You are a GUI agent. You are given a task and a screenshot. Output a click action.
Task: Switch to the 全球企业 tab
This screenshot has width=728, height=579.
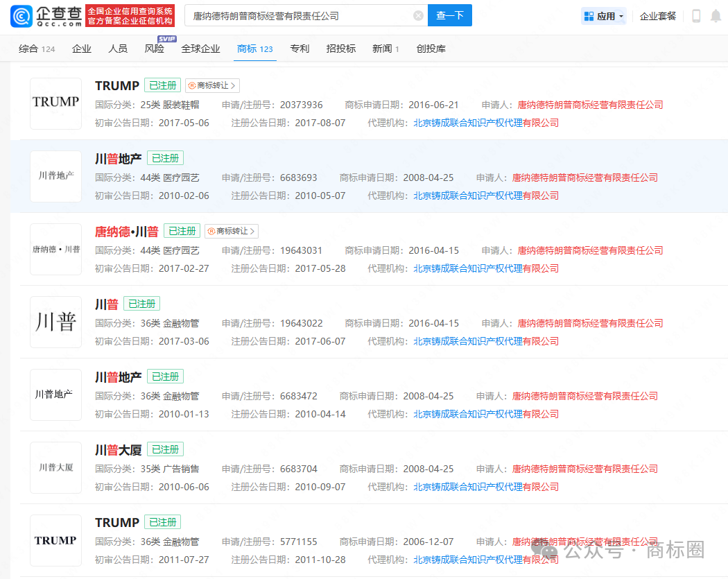[200, 49]
